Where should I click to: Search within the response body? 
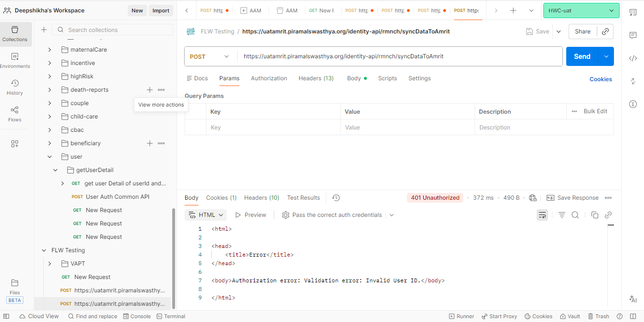click(575, 215)
